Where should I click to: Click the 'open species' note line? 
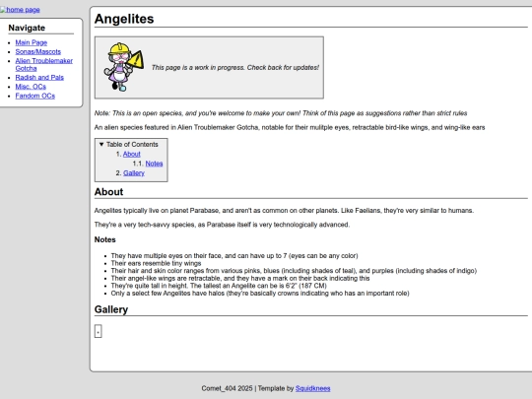281,113
